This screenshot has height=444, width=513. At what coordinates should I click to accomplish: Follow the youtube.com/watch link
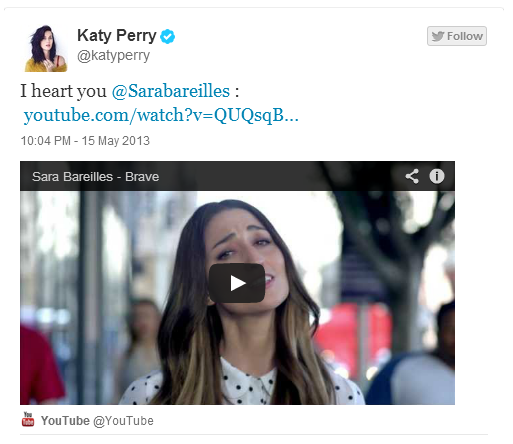click(x=161, y=115)
